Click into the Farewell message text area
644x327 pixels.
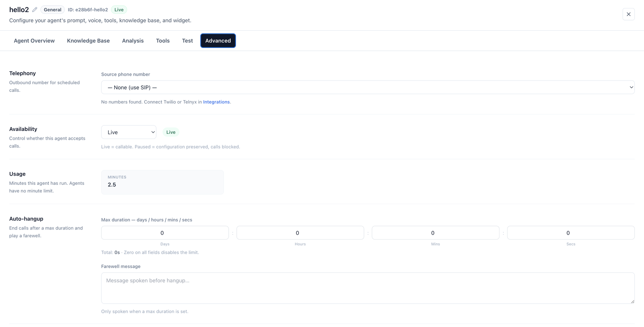point(368,288)
